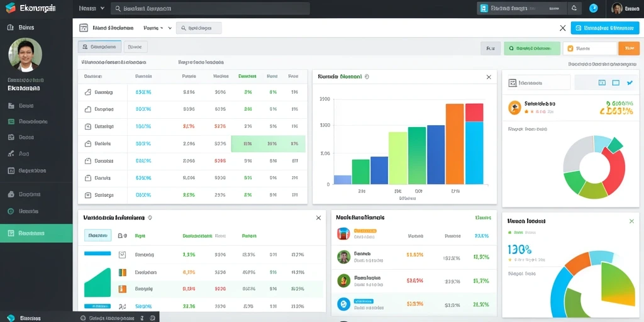Click the calendar icon in page header
This screenshot has width=644, height=322.
pos(84,28)
